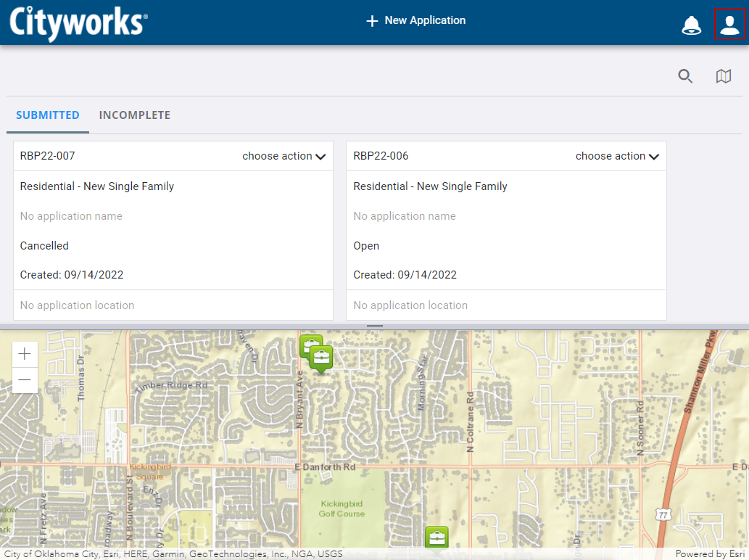Expand choose action for RBP22-007

click(284, 156)
